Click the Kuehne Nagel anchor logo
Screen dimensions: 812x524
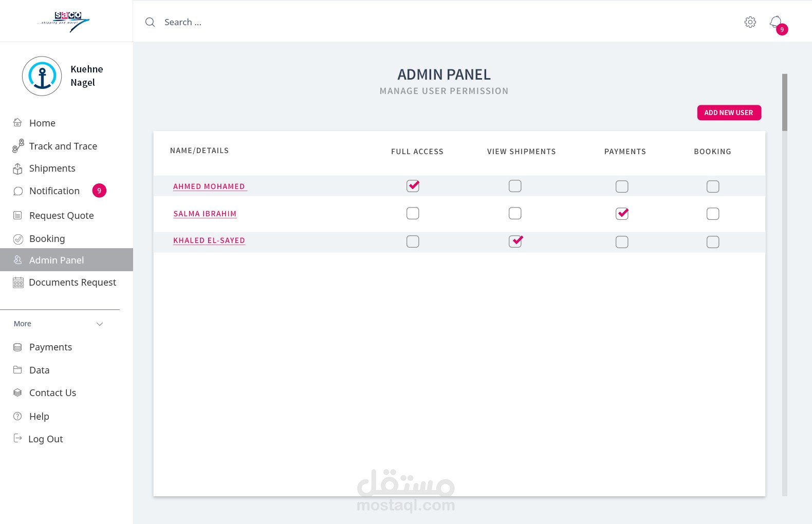(x=42, y=76)
